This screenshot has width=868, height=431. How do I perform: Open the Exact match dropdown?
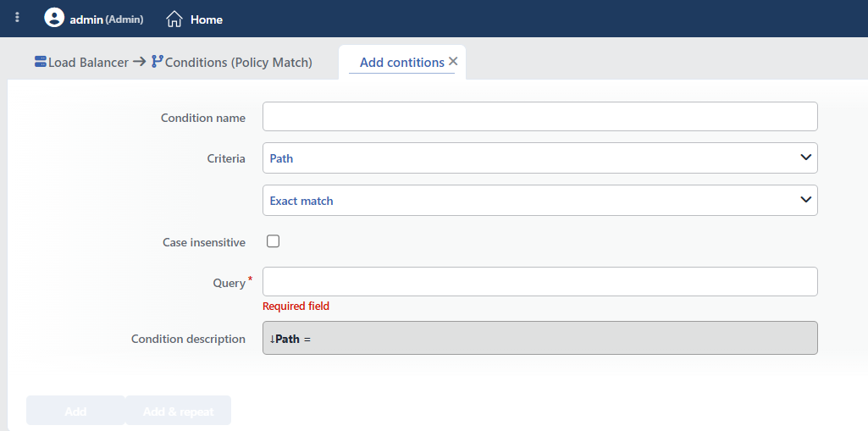click(539, 201)
